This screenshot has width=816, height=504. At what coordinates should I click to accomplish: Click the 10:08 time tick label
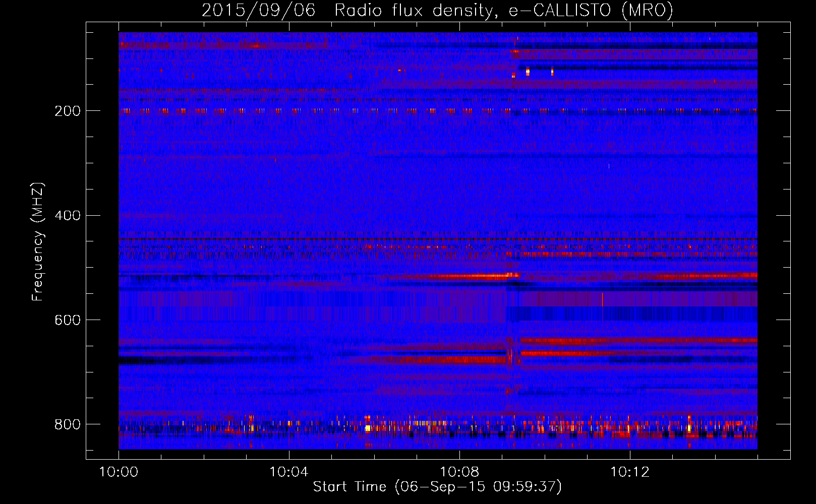click(x=459, y=472)
